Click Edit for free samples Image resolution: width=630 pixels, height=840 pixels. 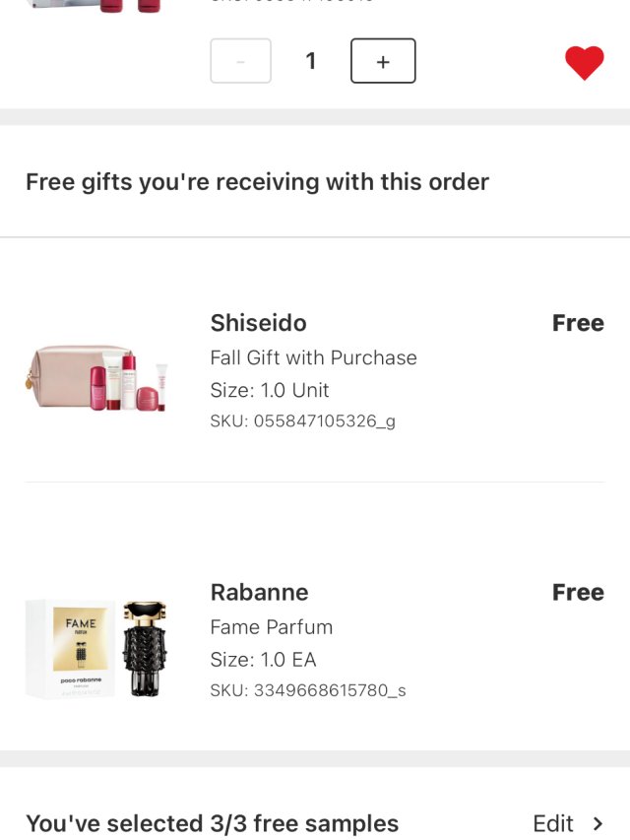click(553, 823)
